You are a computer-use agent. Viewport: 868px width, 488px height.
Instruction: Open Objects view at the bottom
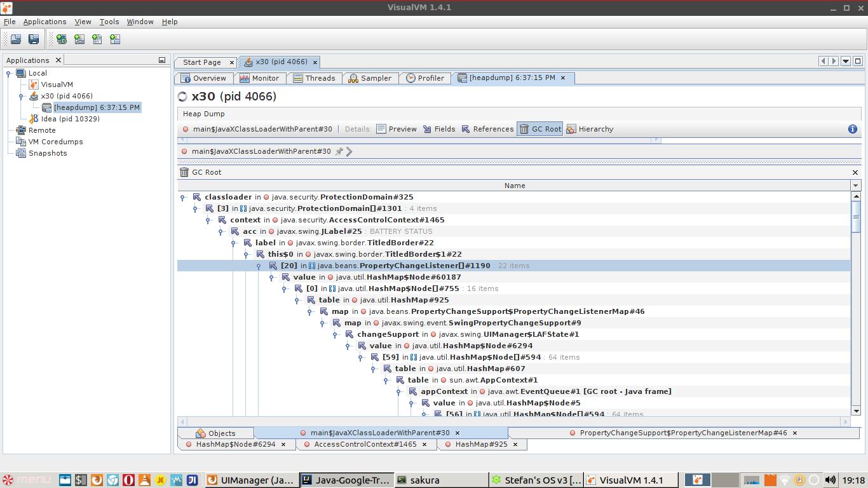pos(216,433)
